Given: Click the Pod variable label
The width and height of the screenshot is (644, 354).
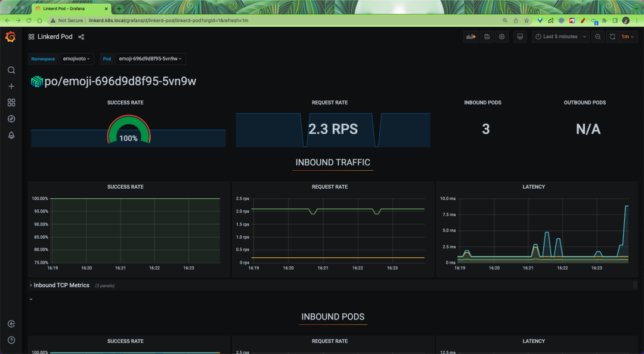Looking at the screenshot, I should (107, 59).
